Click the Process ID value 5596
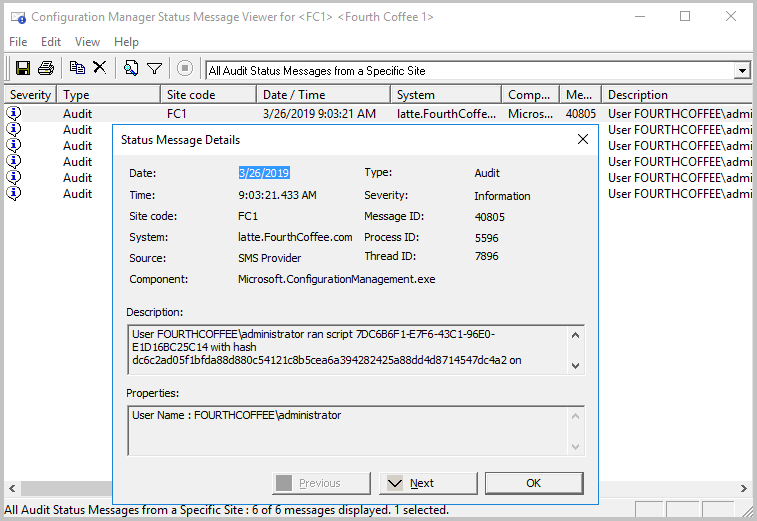757x521 pixels. point(487,238)
